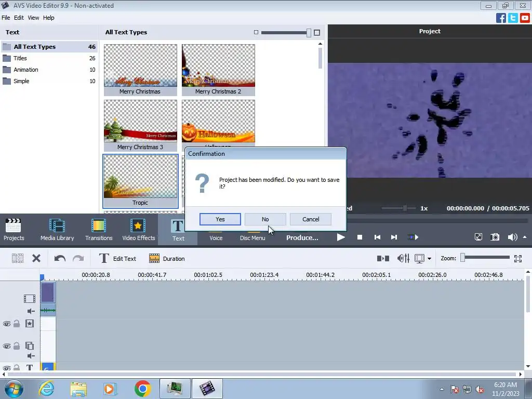Open the Video Effects panel

[138, 230]
